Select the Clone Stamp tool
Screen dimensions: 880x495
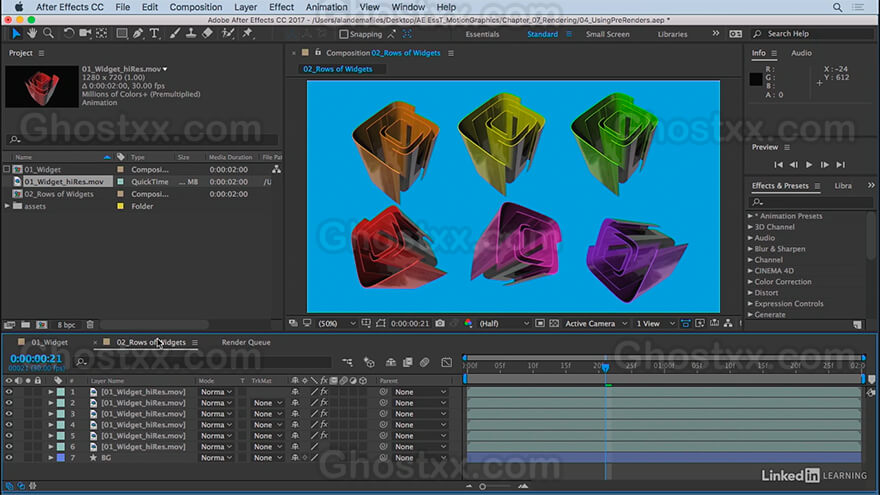[x=191, y=34]
